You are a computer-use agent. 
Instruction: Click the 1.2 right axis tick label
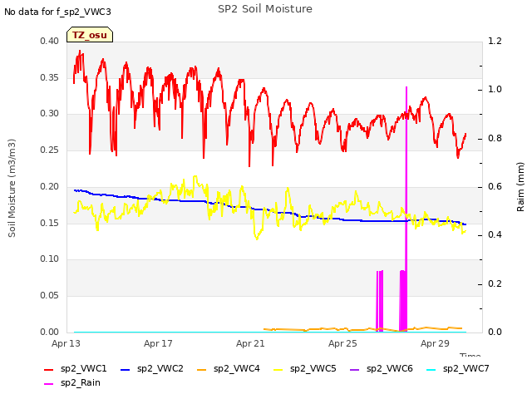click(x=495, y=41)
